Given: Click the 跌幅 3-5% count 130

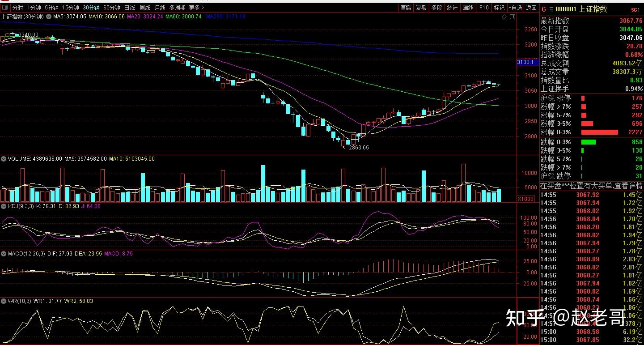Looking at the screenshot, I should point(637,150).
